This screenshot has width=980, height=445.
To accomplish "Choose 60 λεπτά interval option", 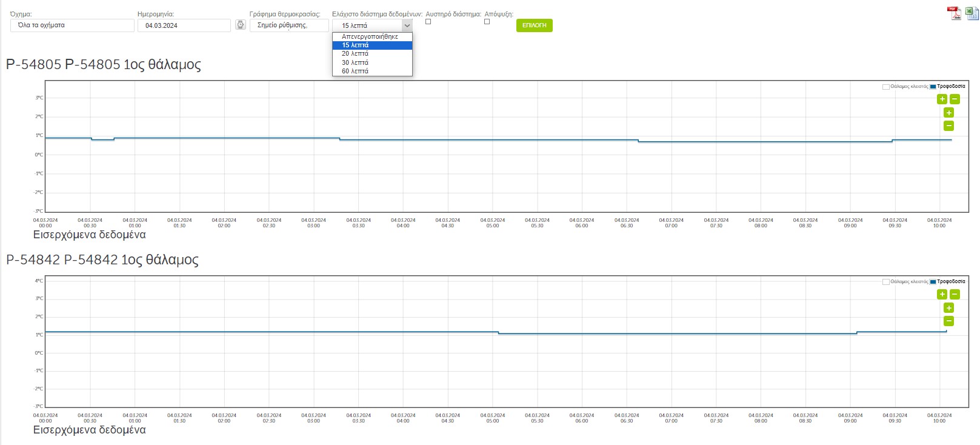I will coord(372,71).
